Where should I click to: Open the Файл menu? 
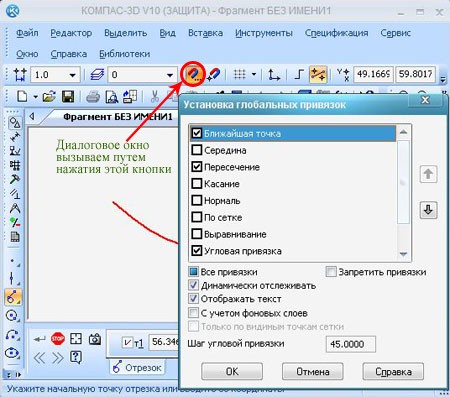click(27, 33)
